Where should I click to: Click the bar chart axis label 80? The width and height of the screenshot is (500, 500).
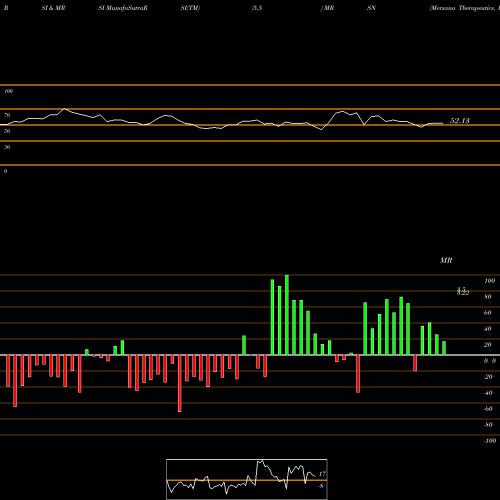(x=488, y=297)
